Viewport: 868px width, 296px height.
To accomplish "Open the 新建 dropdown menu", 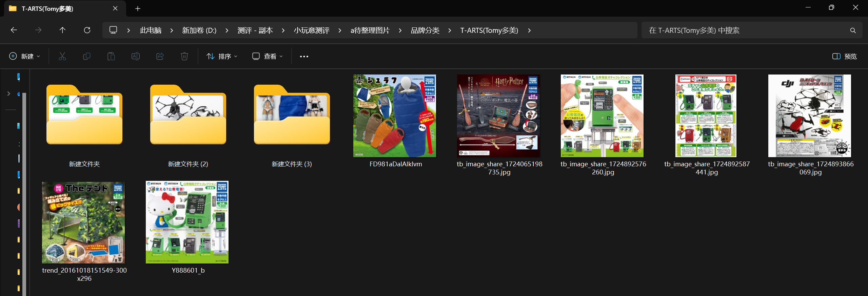I will (25, 56).
